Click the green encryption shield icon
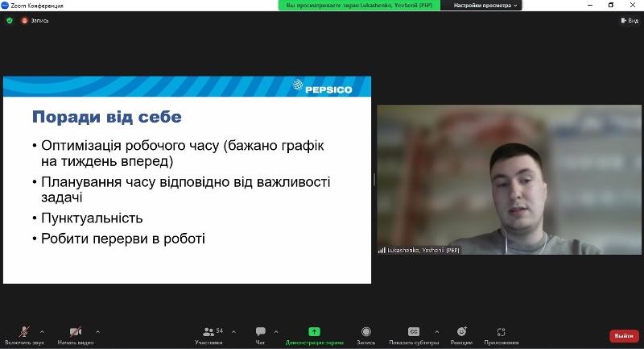The height and width of the screenshot is (349, 644). [x=10, y=20]
